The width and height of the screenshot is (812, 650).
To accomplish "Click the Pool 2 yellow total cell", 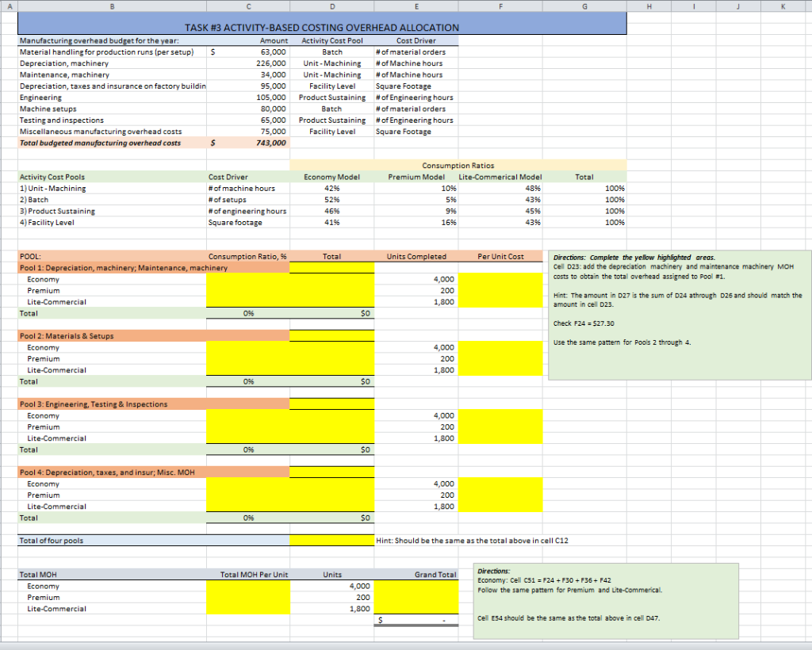I will (x=332, y=336).
